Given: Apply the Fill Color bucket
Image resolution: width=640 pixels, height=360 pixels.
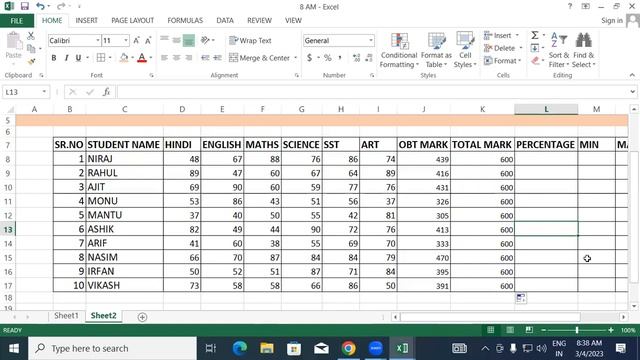Looking at the screenshot, I should 124,58.
